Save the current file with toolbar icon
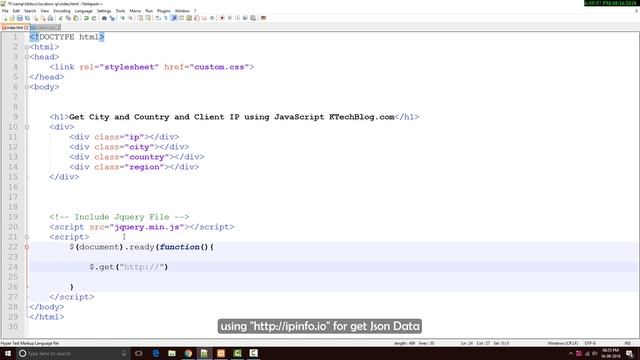640x360 pixels. (x=20, y=18)
